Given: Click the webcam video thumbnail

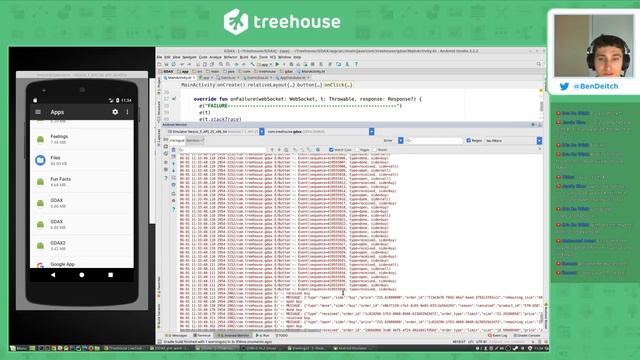Looking at the screenshot, I should 594,46.
